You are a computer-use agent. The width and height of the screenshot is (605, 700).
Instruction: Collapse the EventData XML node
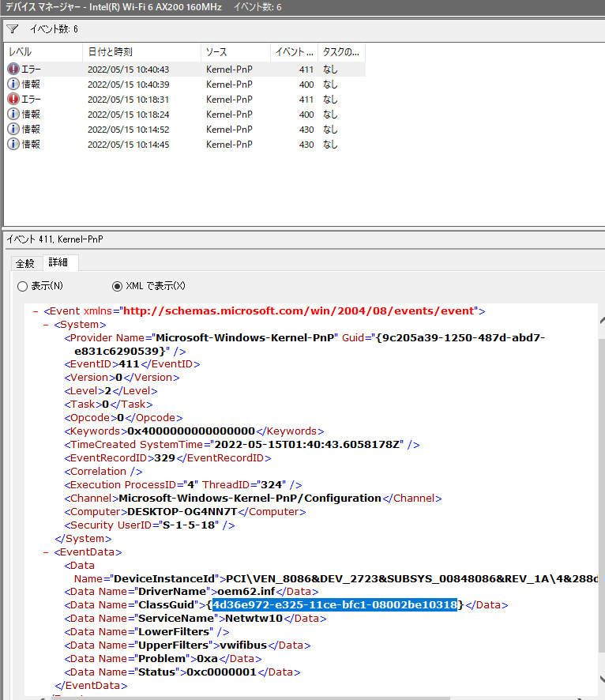coord(47,552)
